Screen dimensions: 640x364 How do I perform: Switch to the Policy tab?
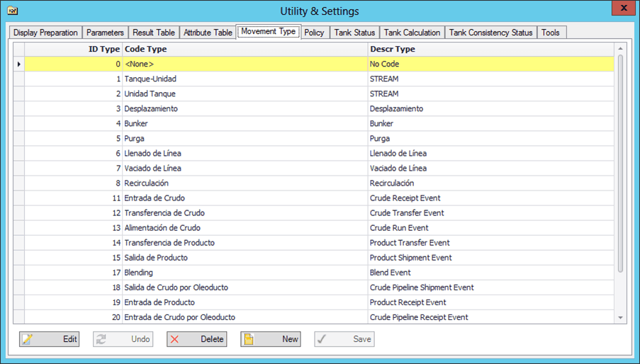click(x=314, y=33)
